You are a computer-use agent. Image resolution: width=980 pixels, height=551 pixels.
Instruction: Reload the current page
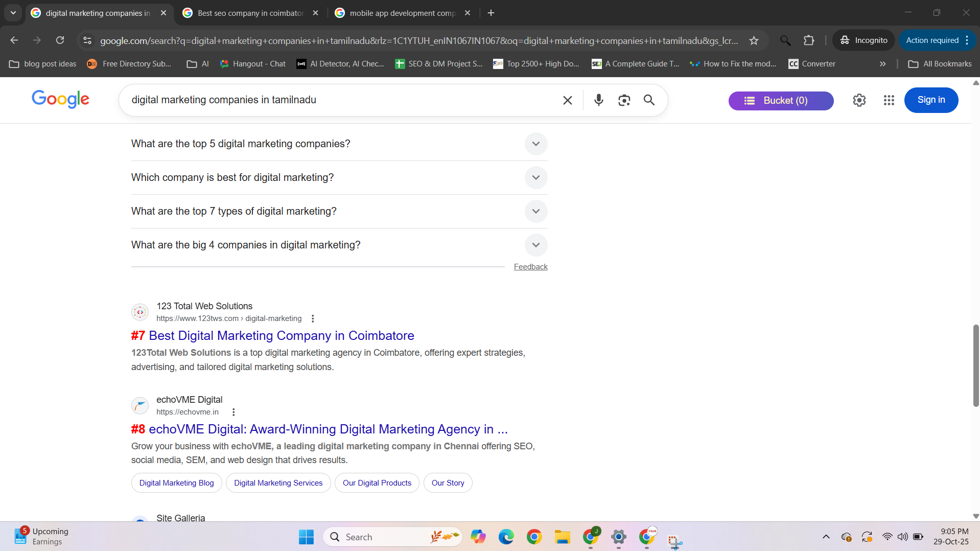point(60,40)
